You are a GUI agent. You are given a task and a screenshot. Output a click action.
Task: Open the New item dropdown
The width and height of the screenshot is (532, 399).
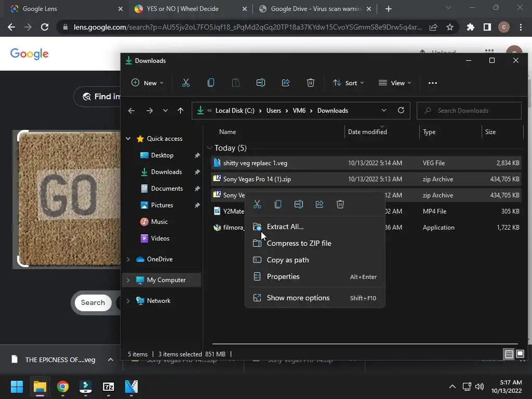[x=147, y=83]
